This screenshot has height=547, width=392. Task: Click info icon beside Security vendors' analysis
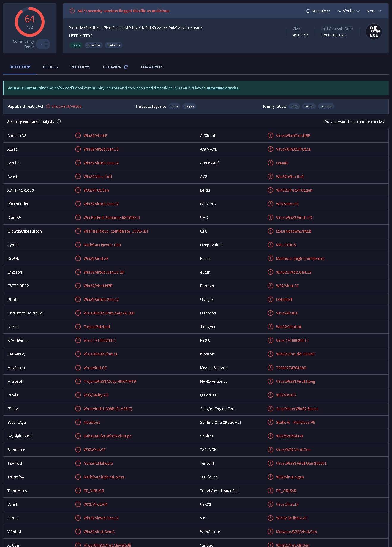pyautogui.click(x=59, y=121)
